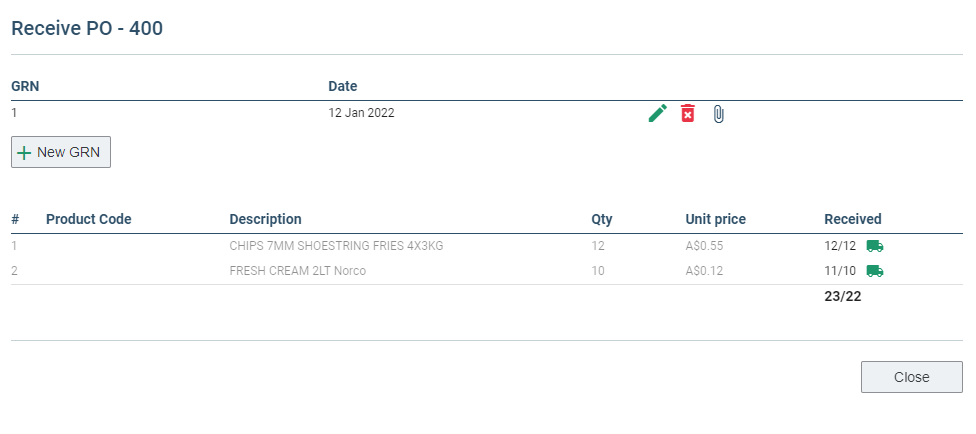Delete GRN 1 using the red trash icon

687,113
